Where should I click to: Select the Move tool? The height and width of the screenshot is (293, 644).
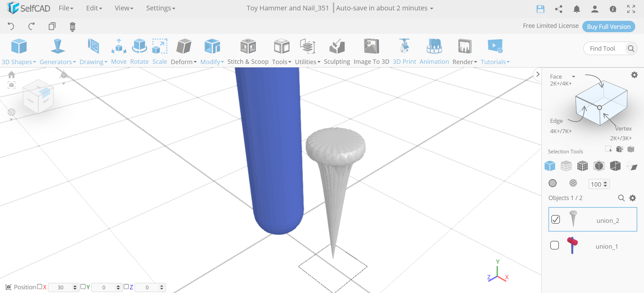pos(119,51)
